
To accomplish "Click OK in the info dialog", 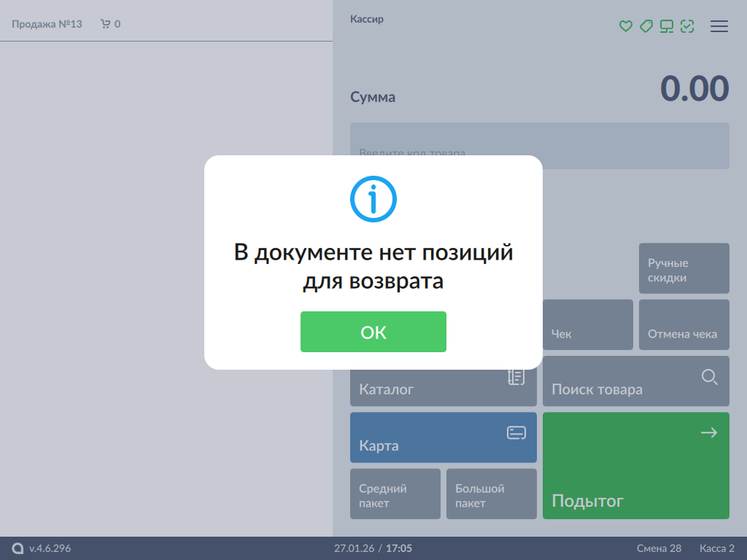I will 373,332.
